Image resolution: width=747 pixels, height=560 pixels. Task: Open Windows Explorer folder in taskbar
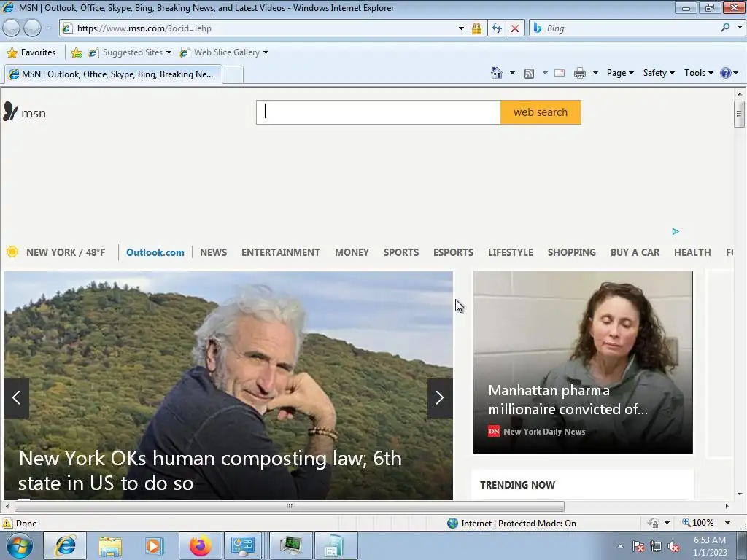pyautogui.click(x=110, y=545)
